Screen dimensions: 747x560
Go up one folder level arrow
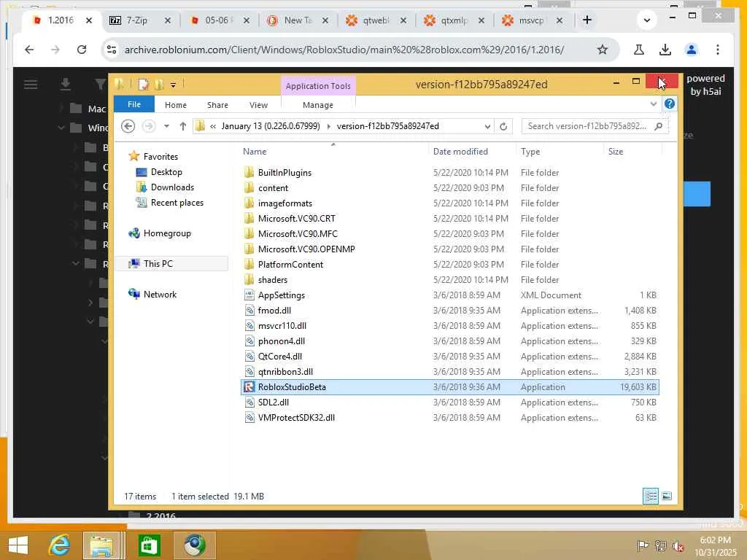[183, 126]
